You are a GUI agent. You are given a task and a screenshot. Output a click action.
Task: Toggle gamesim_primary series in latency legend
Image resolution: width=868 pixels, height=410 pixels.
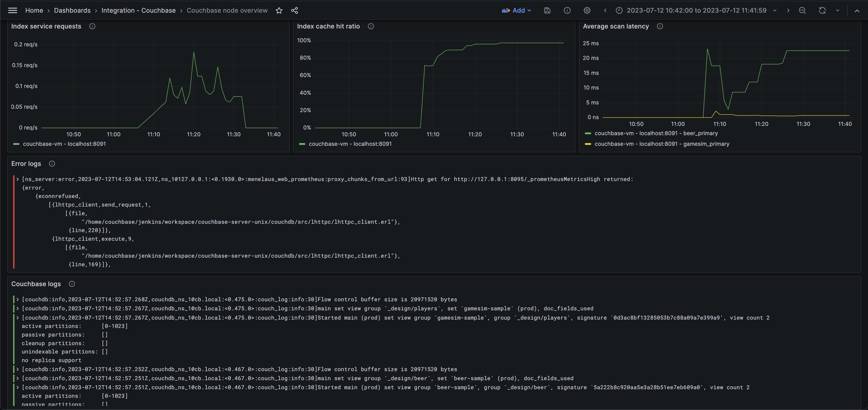[662, 144]
